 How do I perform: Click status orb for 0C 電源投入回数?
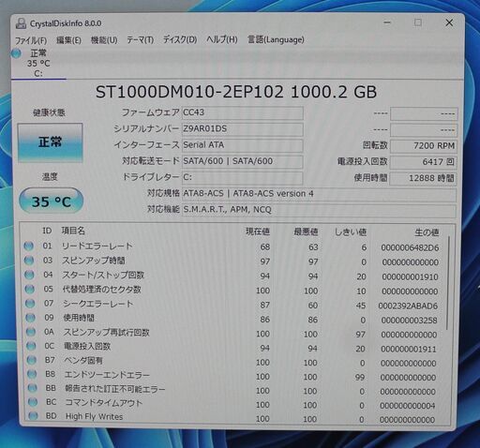(x=31, y=346)
